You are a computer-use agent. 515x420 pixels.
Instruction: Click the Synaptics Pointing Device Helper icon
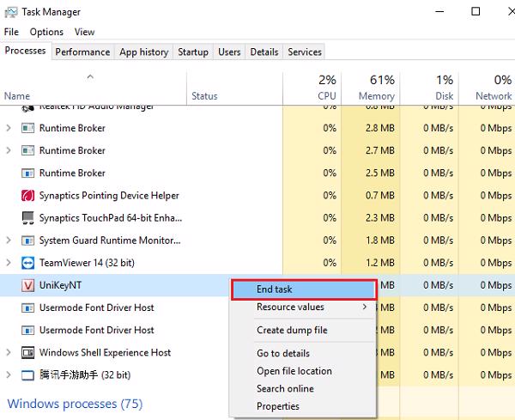click(x=27, y=196)
